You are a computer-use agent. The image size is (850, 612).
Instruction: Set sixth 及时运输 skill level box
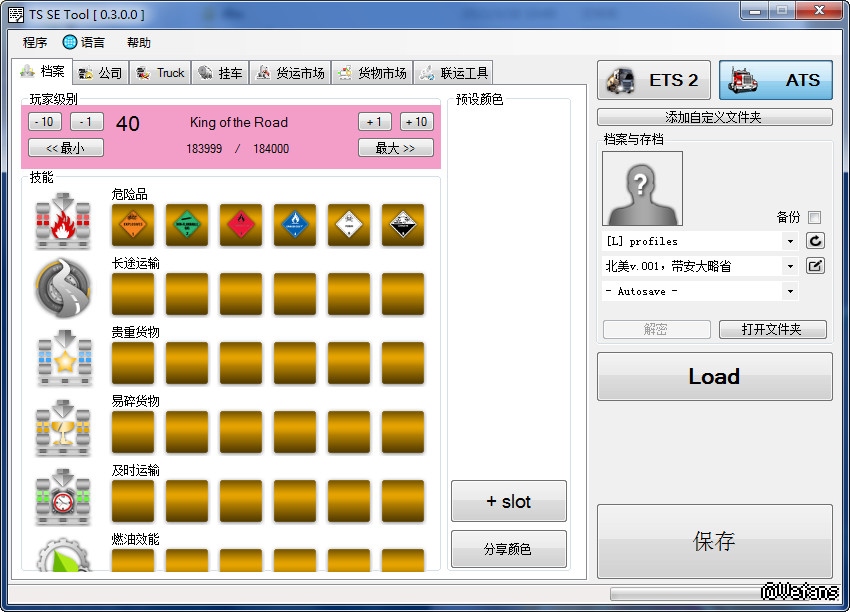(403, 501)
